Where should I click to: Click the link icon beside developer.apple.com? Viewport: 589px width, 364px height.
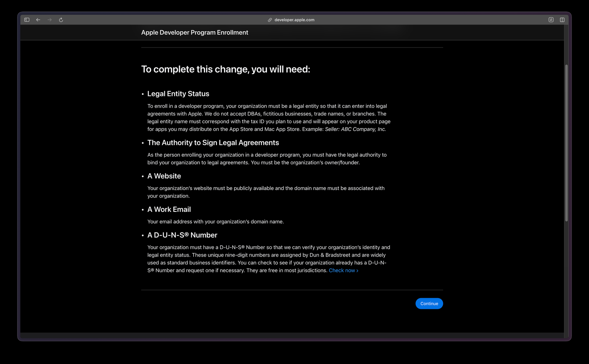[270, 20]
